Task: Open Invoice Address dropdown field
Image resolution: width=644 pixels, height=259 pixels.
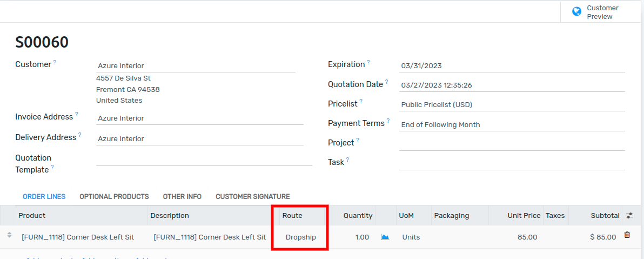Action: pos(199,118)
